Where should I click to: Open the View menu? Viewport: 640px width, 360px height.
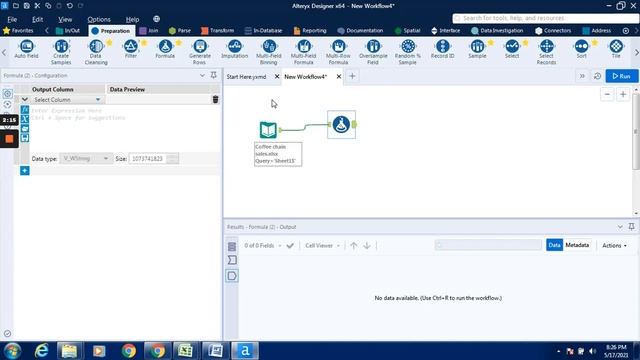(65, 19)
